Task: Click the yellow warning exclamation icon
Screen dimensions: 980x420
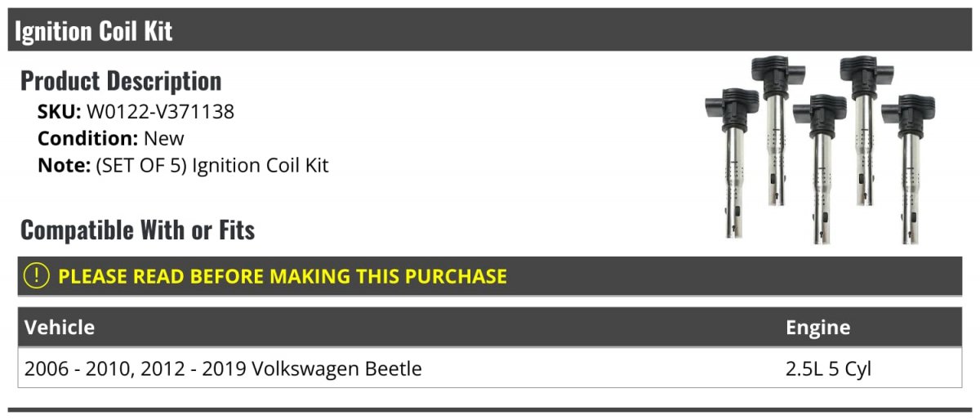Action: click(37, 276)
